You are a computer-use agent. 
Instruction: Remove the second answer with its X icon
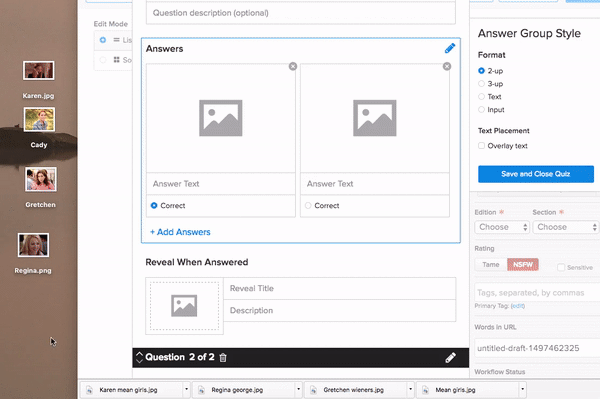[x=447, y=67]
